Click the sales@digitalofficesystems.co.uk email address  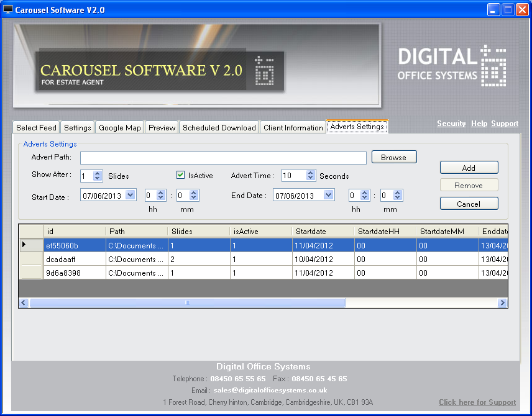click(x=270, y=391)
